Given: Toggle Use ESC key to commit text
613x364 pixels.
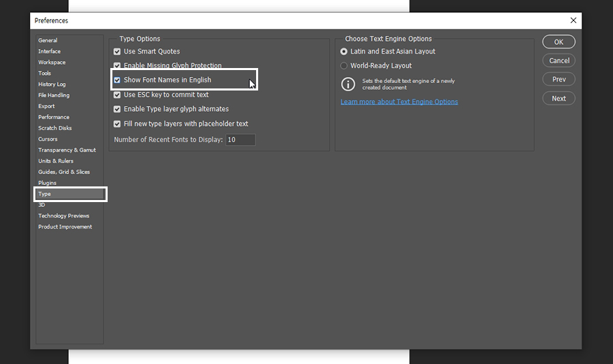Looking at the screenshot, I should [x=117, y=95].
